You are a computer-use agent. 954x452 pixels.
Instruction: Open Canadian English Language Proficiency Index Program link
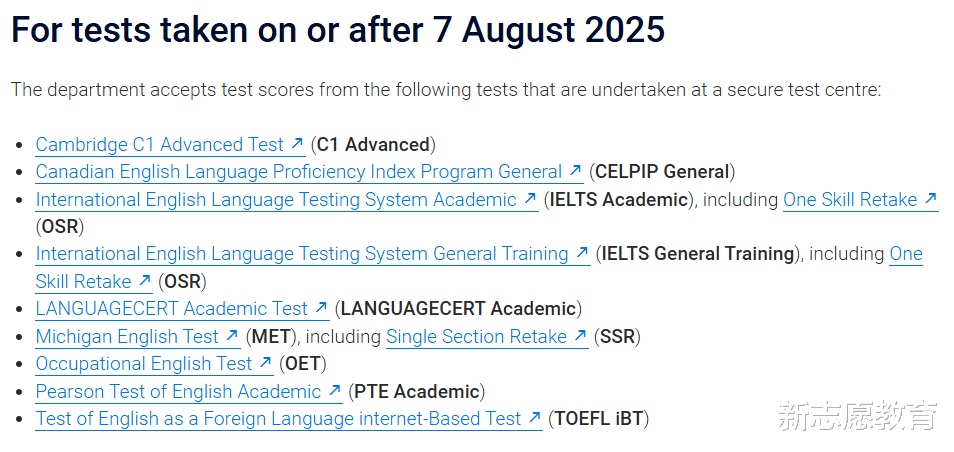point(298,172)
